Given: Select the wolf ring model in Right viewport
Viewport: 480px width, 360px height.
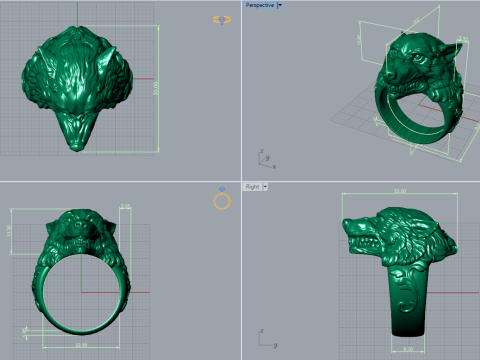Looking at the screenshot, I should point(400,272).
